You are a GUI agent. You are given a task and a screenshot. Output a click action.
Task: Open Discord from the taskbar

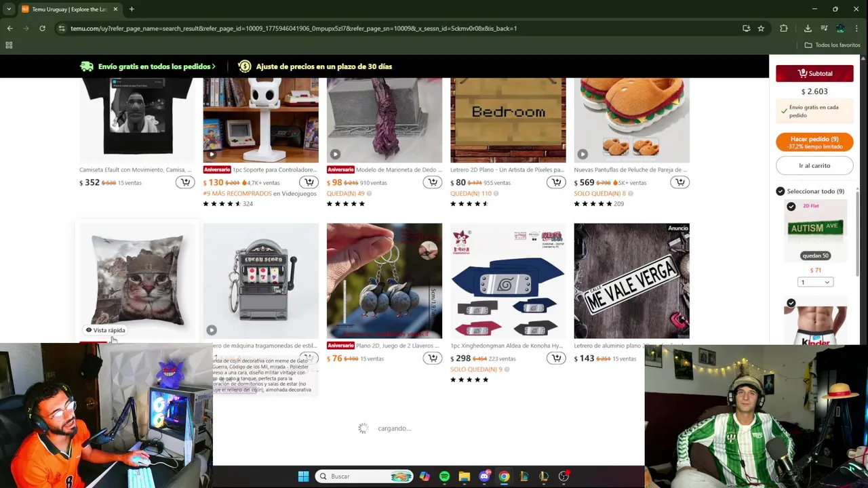pos(484,476)
